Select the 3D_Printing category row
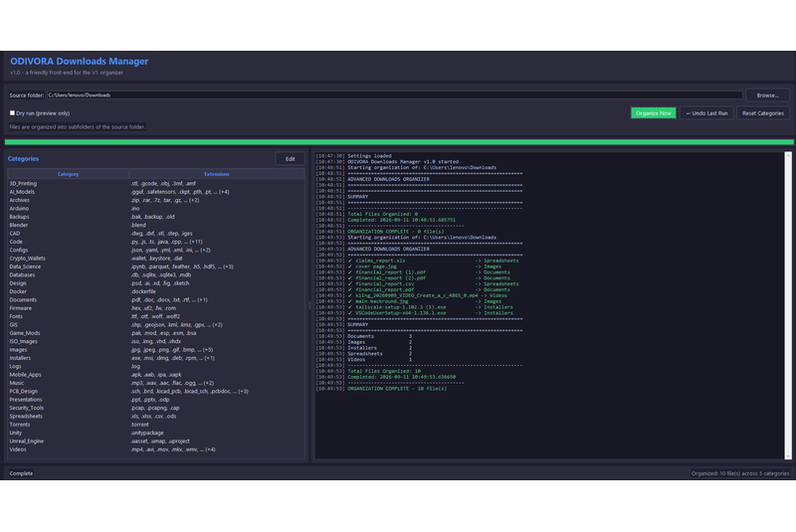This screenshot has width=796, height=532. [x=156, y=184]
